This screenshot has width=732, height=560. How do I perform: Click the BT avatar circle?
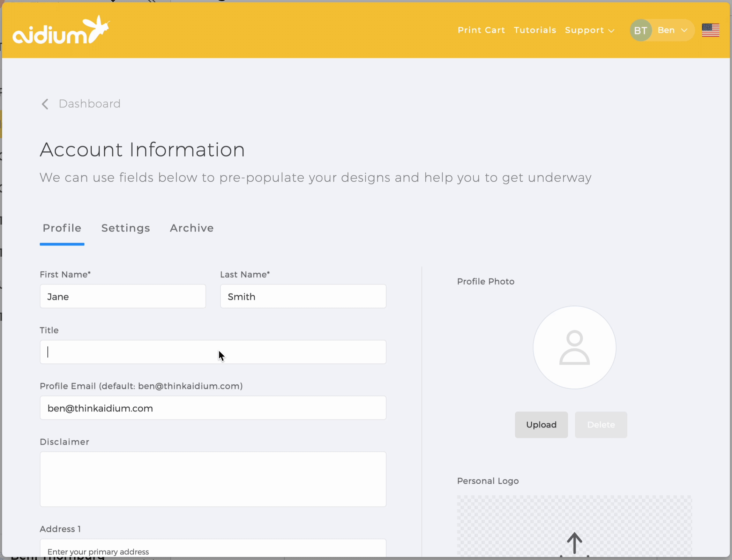pos(640,31)
